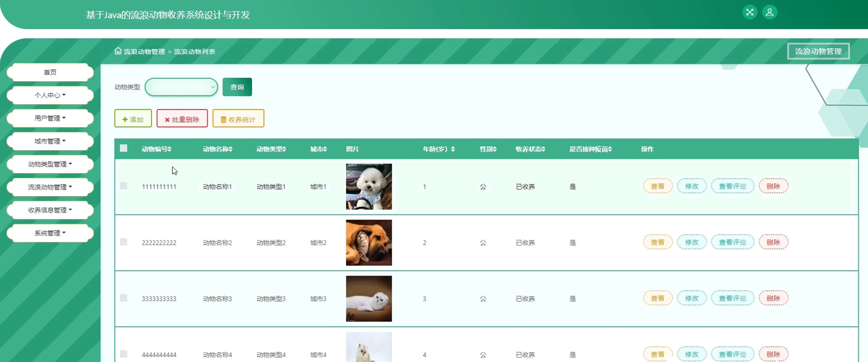Click 流浪动物列表 breadcrumb text
The width and height of the screenshot is (868, 362).
click(x=194, y=52)
